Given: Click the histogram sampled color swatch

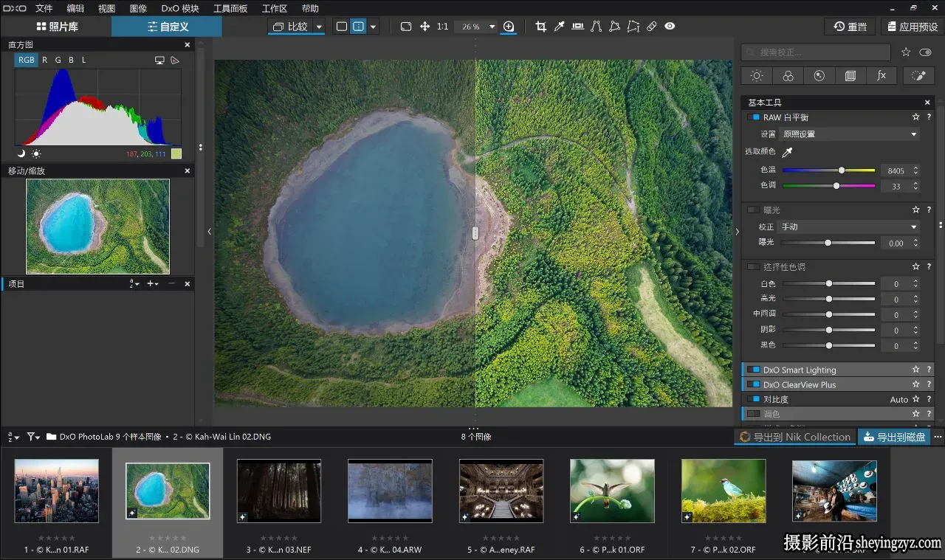Looking at the screenshot, I should pos(176,153).
